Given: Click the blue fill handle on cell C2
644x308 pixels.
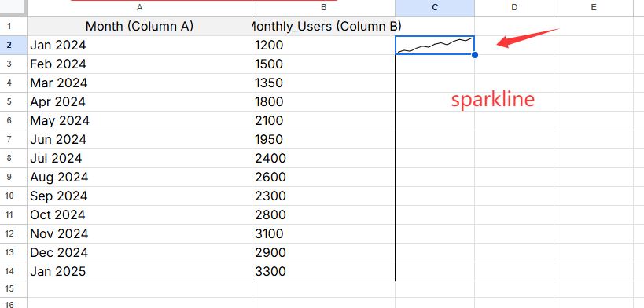Looking at the screenshot, I should pyautogui.click(x=475, y=55).
